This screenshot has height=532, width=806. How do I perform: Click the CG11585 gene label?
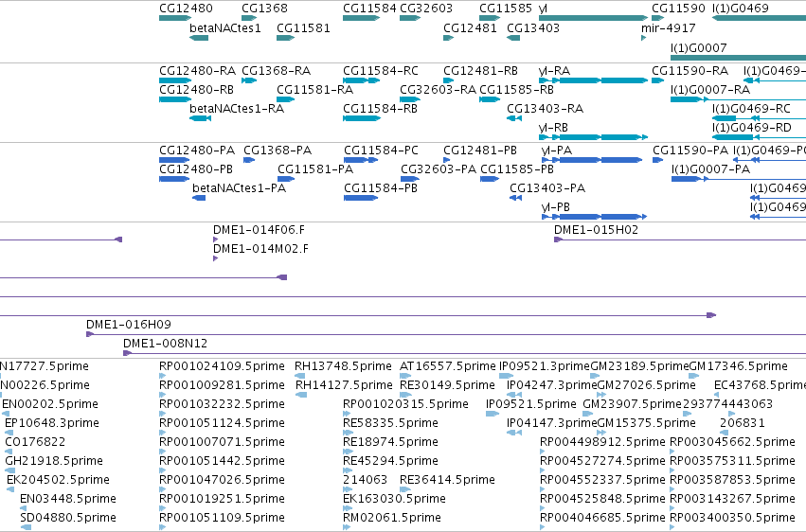pyautogui.click(x=506, y=9)
